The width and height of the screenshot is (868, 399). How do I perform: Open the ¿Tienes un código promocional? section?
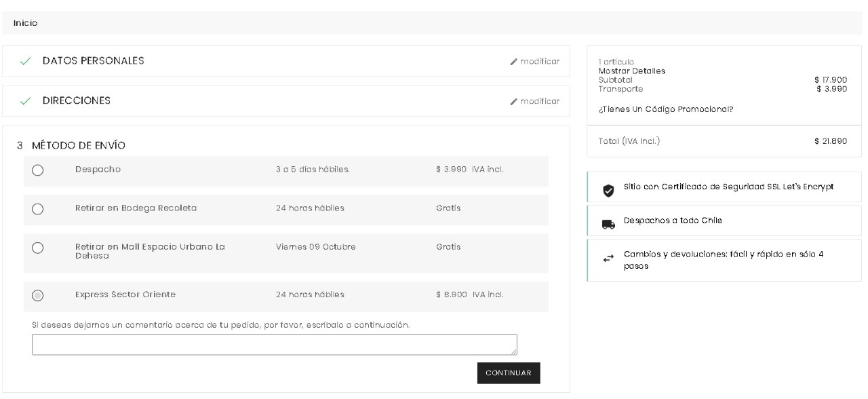point(666,109)
